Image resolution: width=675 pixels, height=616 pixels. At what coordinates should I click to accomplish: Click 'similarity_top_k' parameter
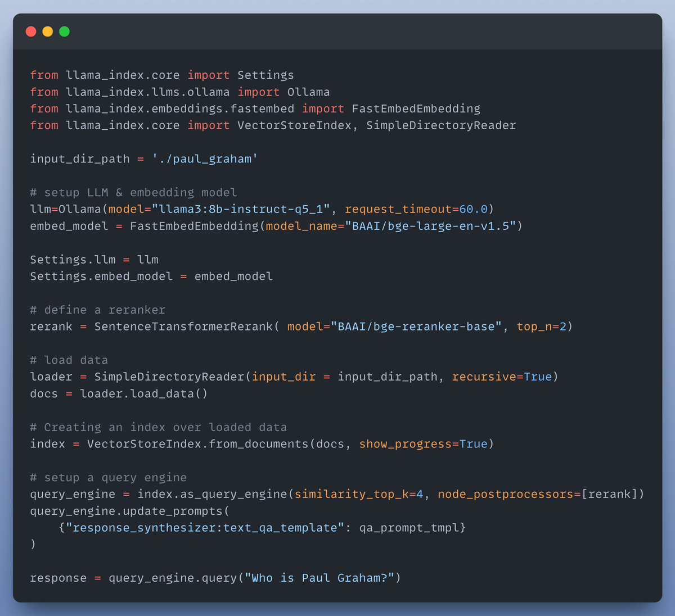(x=352, y=495)
